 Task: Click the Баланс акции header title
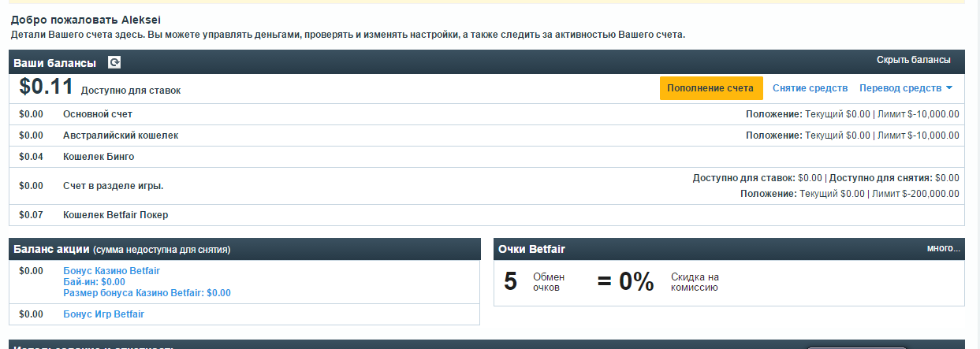pos(51,250)
